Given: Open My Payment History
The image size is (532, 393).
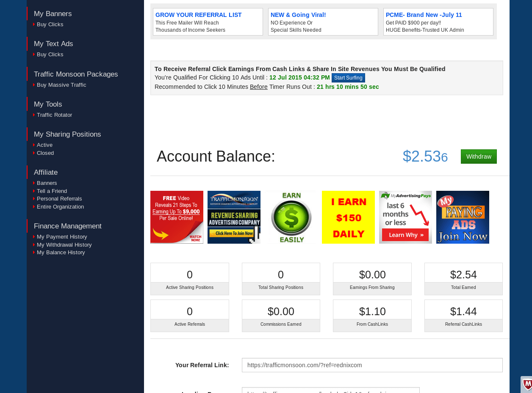Looking at the screenshot, I should (62, 237).
